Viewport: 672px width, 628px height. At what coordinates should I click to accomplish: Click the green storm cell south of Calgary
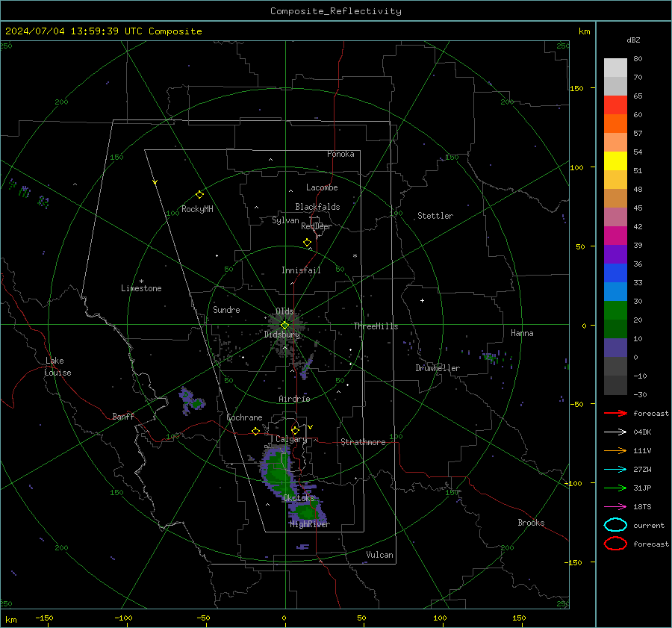(x=279, y=471)
